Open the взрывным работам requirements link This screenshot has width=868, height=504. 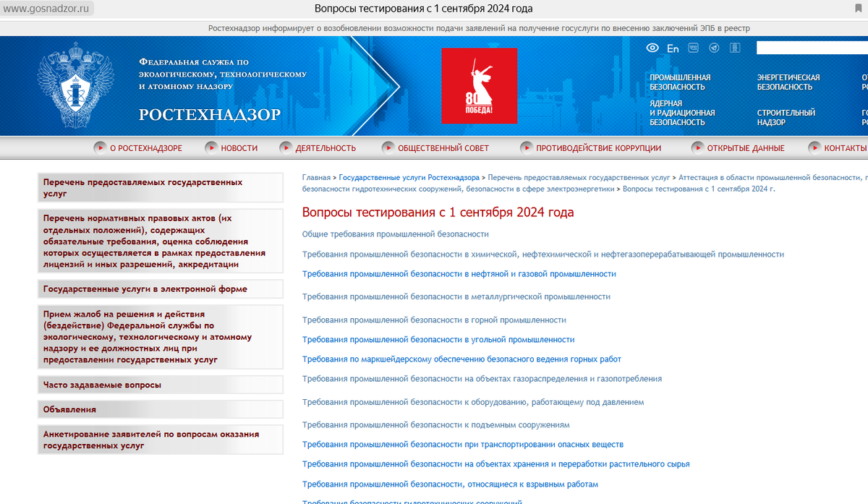[x=451, y=484]
